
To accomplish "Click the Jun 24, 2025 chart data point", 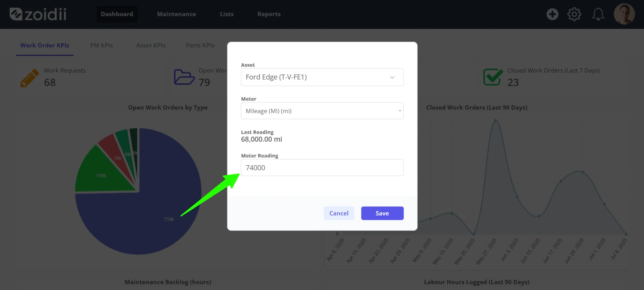I will click(x=583, y=172).
